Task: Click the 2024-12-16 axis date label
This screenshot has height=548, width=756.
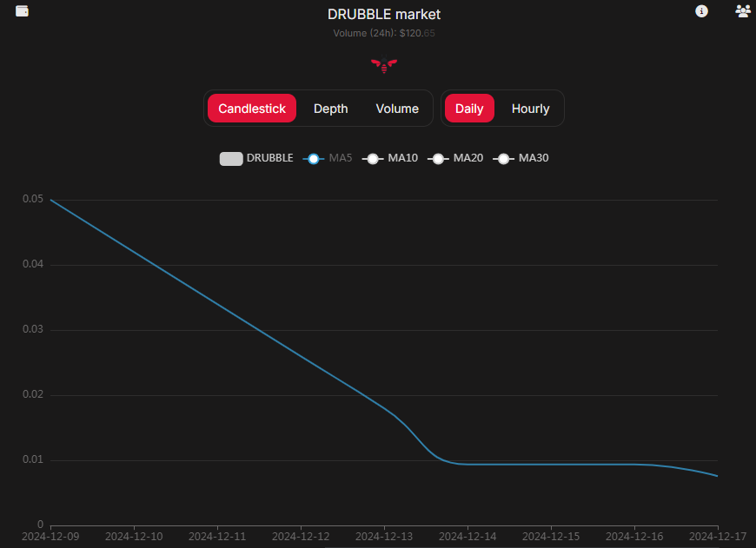Action: (x=634, y=537)
